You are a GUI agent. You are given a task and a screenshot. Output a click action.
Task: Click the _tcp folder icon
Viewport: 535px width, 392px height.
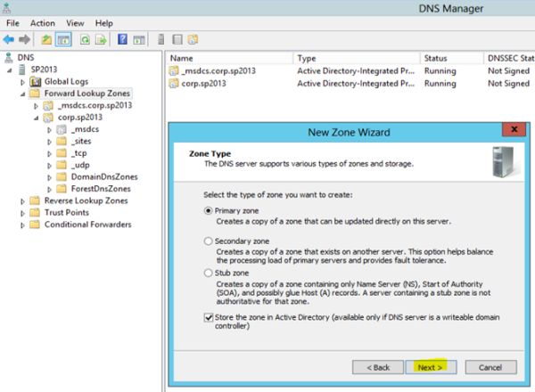tap(62, 153)
